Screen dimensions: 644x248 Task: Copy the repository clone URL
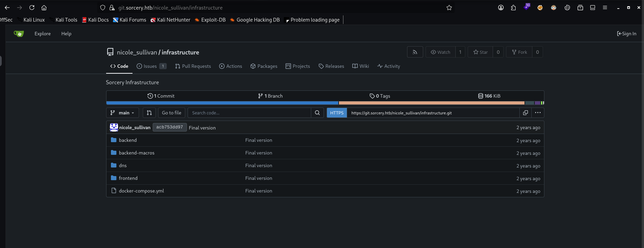[x=525, y=113]
